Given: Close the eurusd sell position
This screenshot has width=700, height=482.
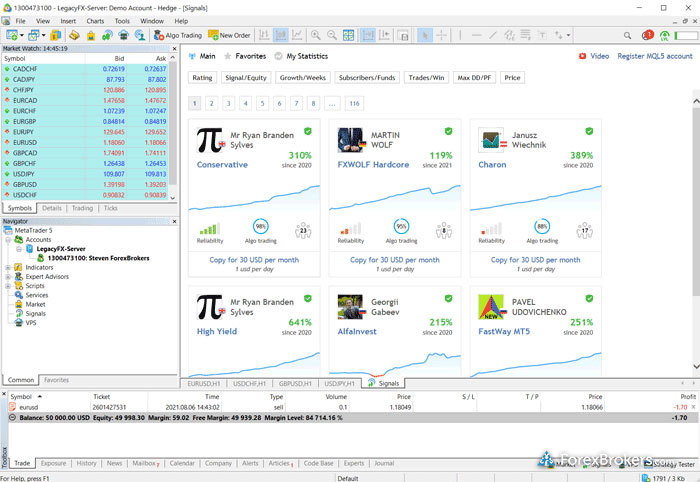Looking at the screenshot, I should click(693, 407).
